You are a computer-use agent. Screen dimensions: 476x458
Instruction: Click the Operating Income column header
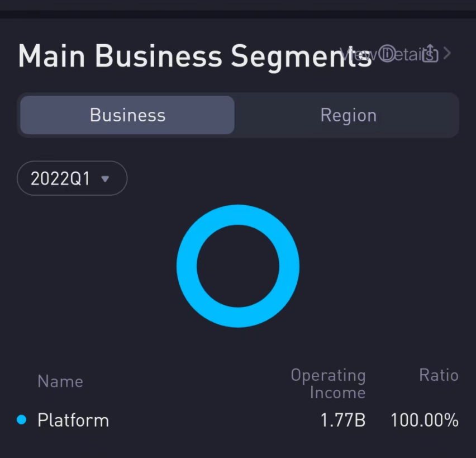pos(328,384)
